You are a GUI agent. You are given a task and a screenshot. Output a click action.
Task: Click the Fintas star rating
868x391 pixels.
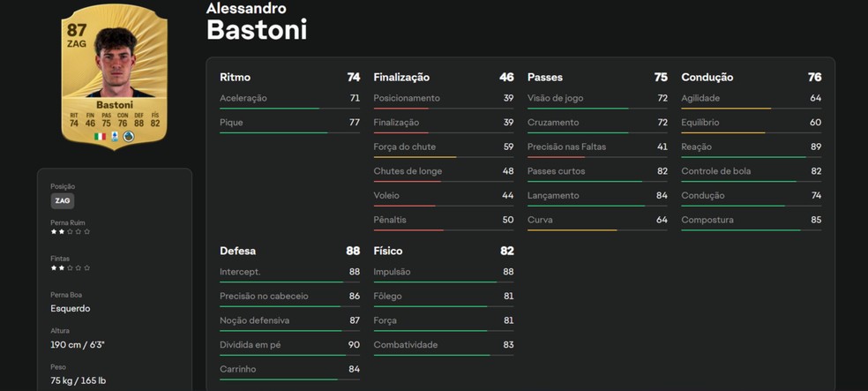click(71, 267)
